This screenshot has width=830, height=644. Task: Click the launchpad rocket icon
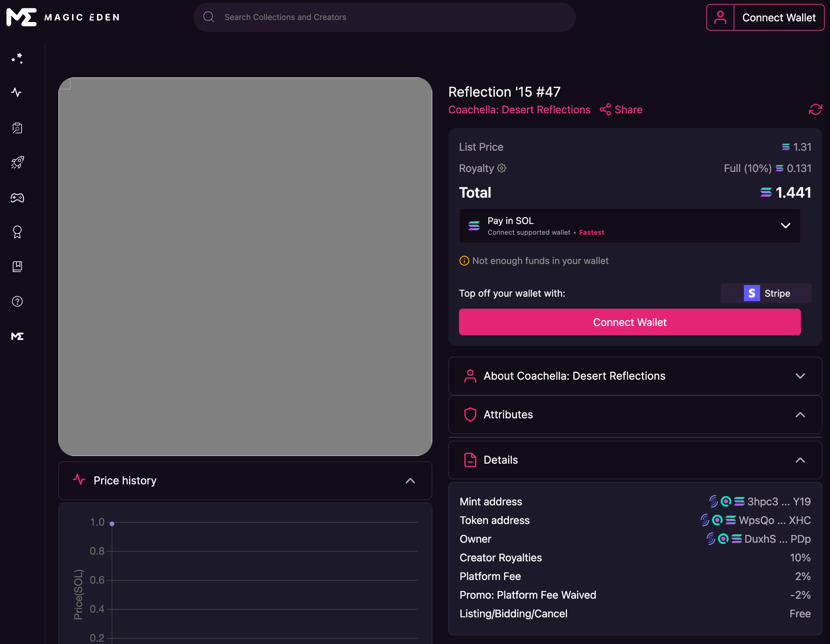coord(18,162)
